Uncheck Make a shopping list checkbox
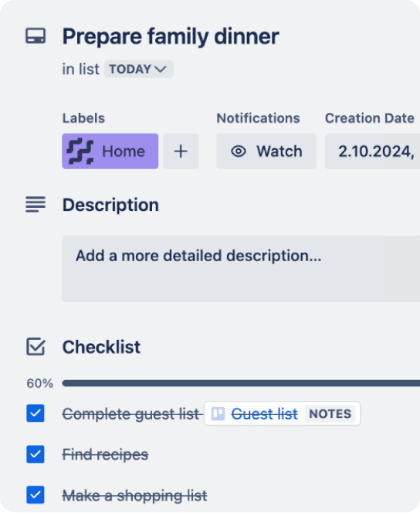This screenshot has width=420, height=513. (36, 494)
